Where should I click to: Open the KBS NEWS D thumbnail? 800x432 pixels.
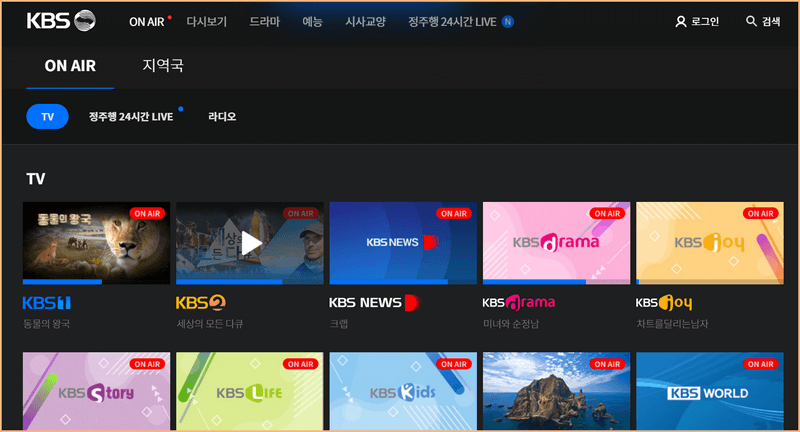click(x=403, y=243)
